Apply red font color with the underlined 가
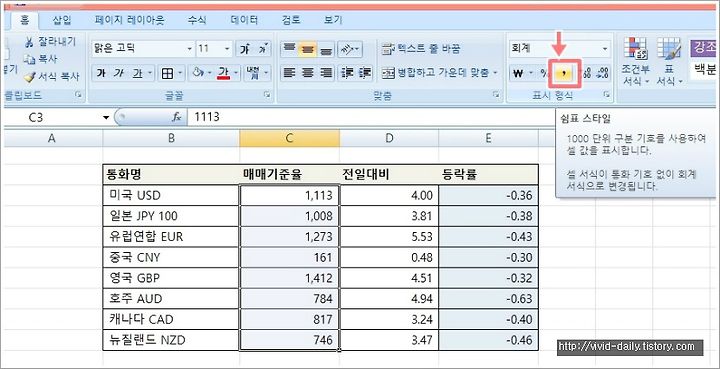Viewport: 720px width, 369px height. point(224,73)
